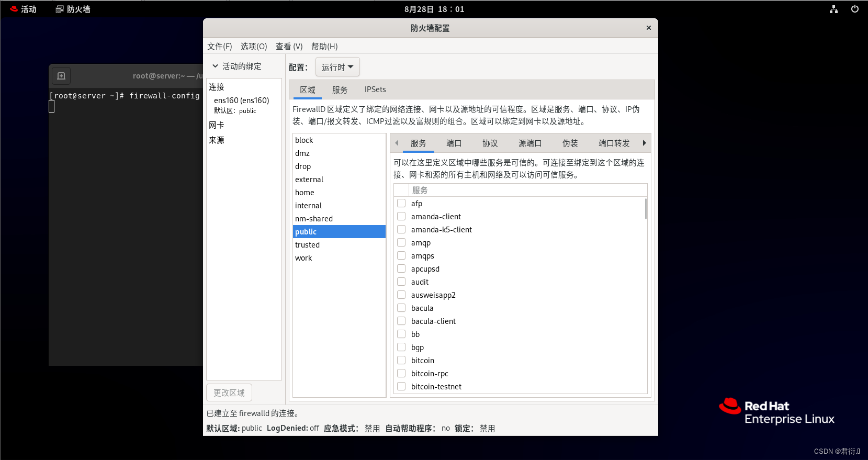Toggle the amqps service checkbox
Image resolution: width=868 pixels, height=460 pixels.
coord(401,255)
